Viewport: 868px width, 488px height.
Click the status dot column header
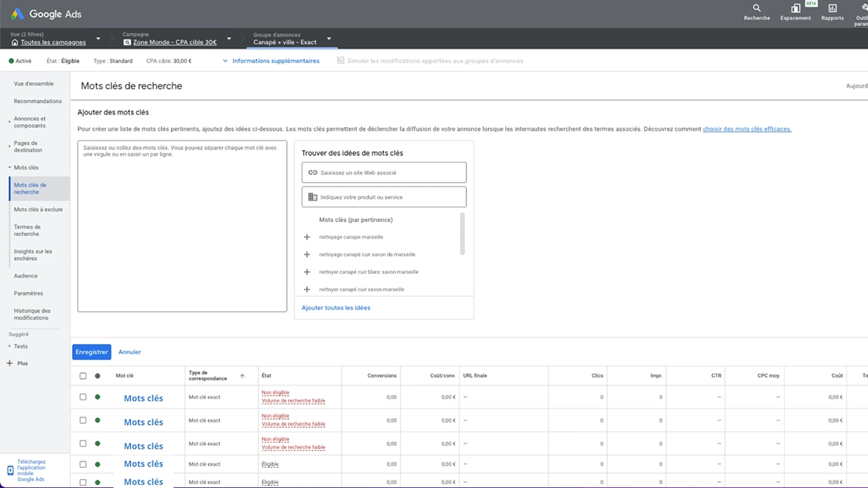(x=97, y=377)
